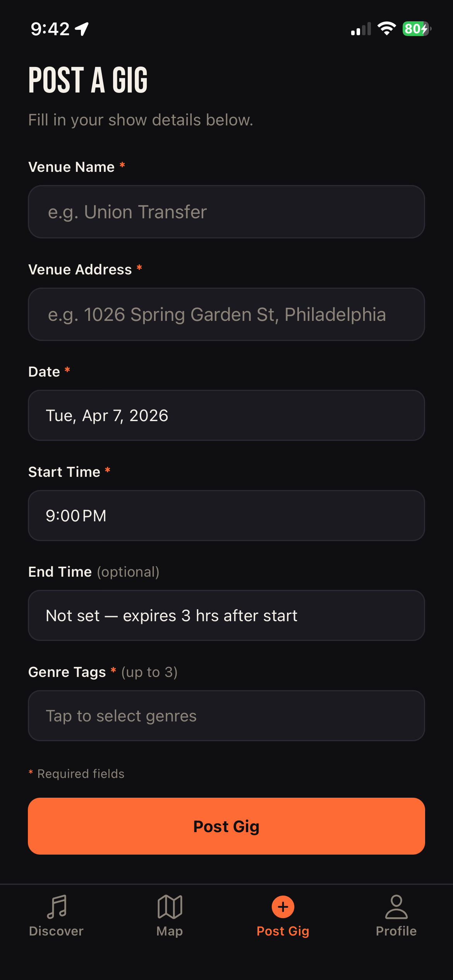Tap the Discover music note icon

(x=57, y=906)
